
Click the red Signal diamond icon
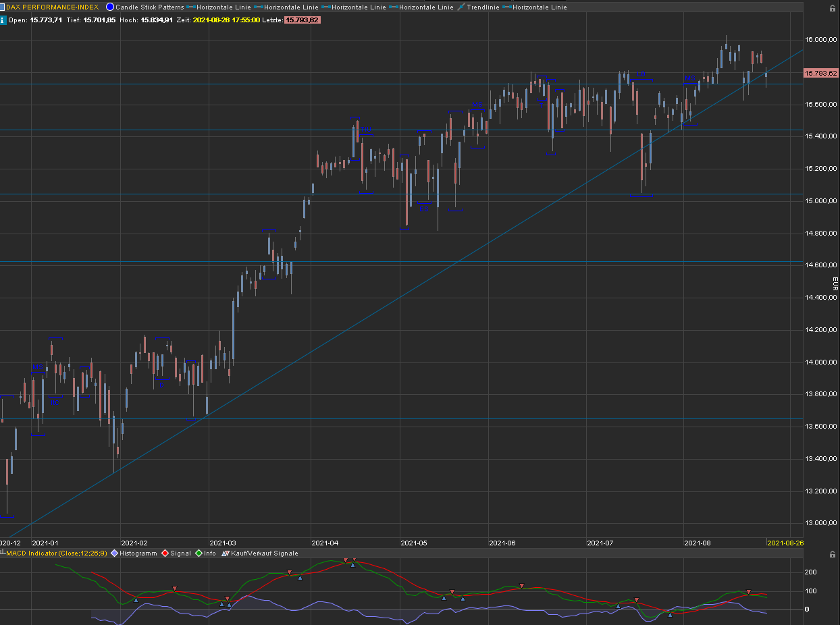165,553
